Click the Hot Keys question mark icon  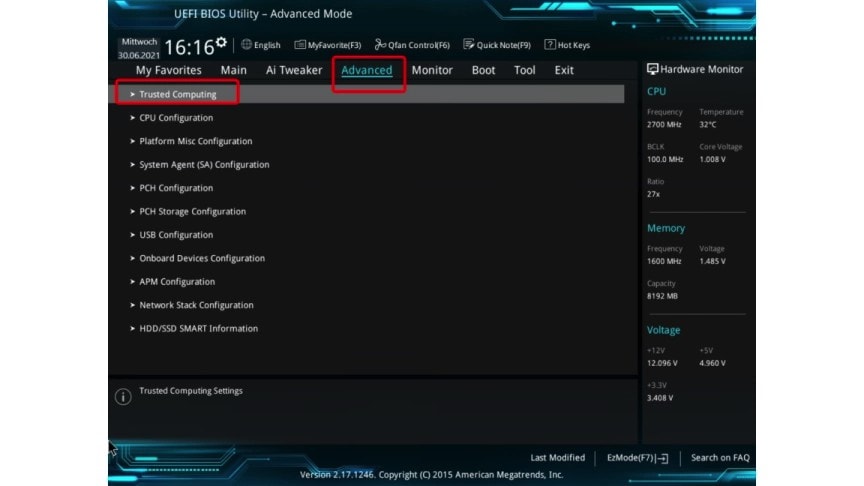tap(550, 45)
